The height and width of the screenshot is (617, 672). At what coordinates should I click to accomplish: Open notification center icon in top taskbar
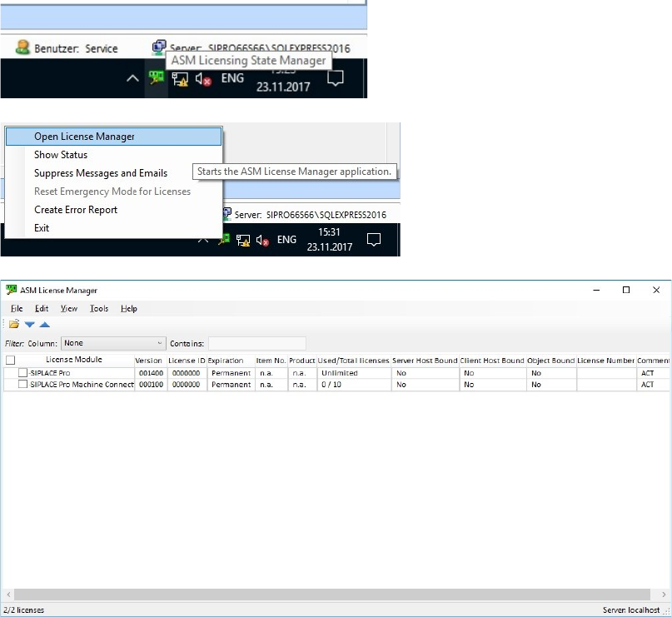pyautogui.click(x=335, y=78)
